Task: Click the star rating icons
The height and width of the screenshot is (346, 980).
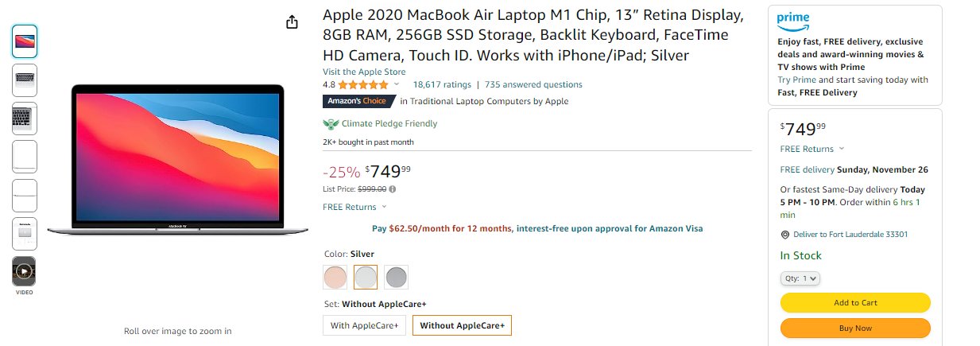Action: [x=363, y=84]
